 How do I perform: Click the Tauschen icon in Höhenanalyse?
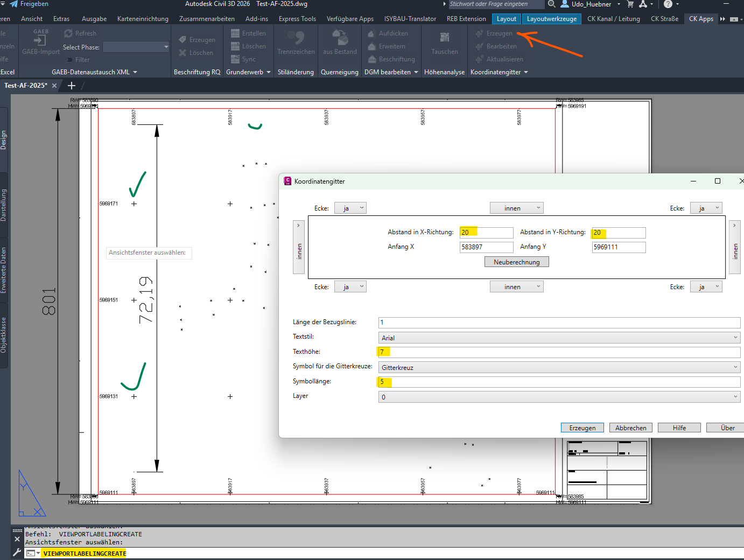pyautogui.click(x=444, y=38)
